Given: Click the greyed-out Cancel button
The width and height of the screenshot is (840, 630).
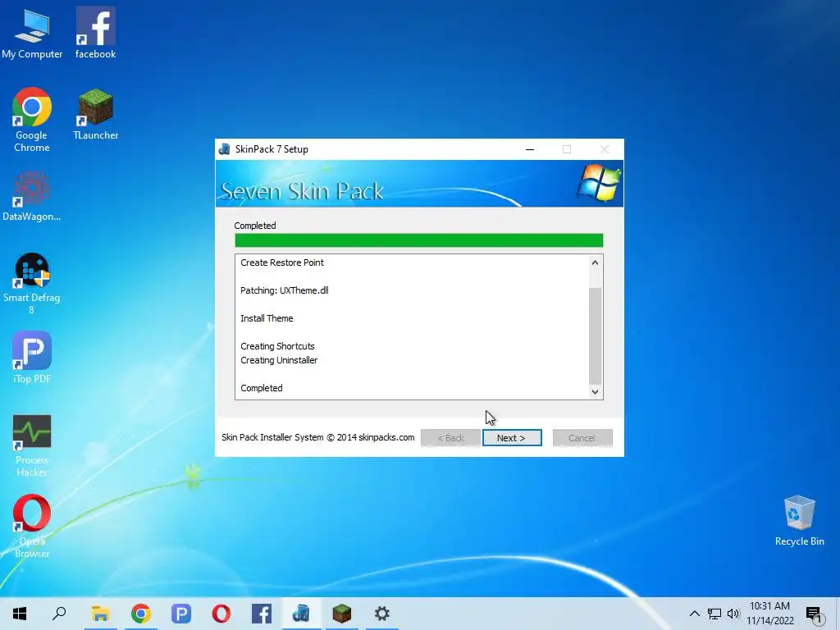Looking at the screenshot, I should click(582, 438).
